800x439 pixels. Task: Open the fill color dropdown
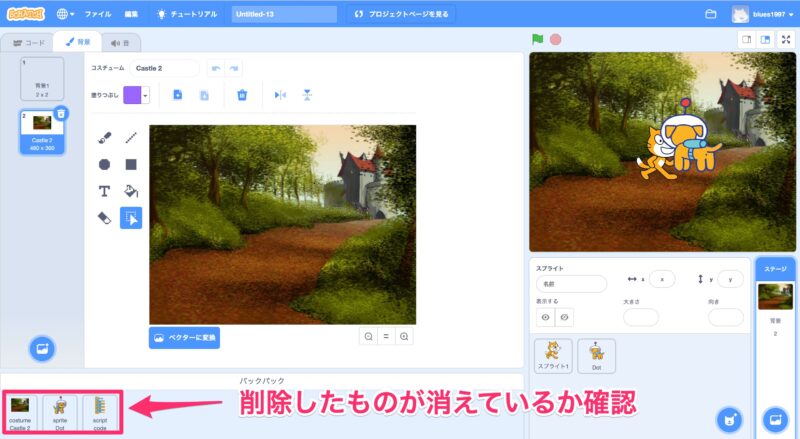click(x=146, y=95)
